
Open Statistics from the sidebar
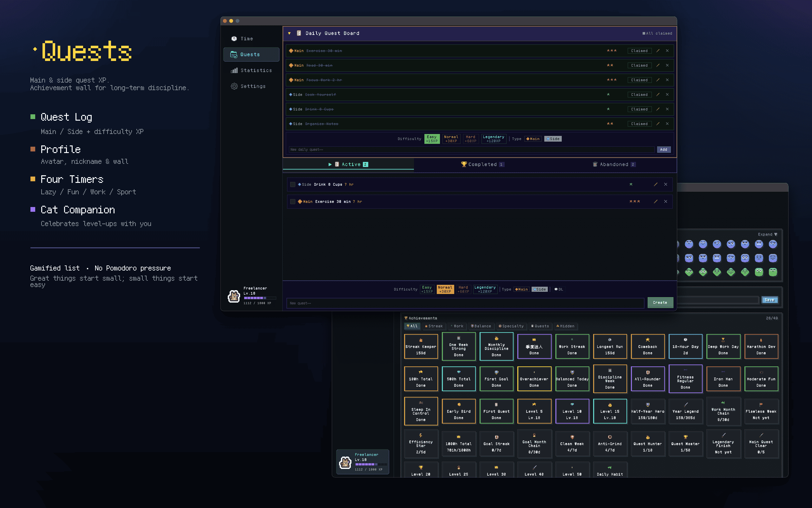coord(251,70)
